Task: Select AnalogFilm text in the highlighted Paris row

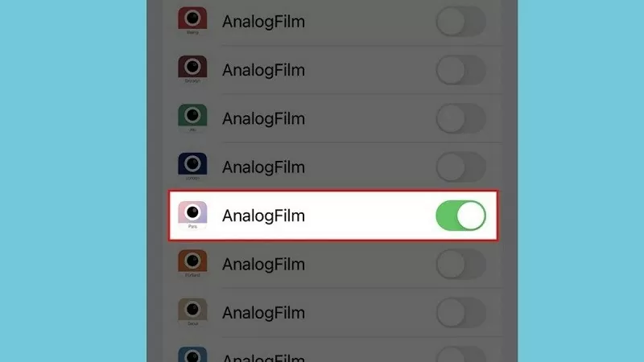Action: [263, 216]
